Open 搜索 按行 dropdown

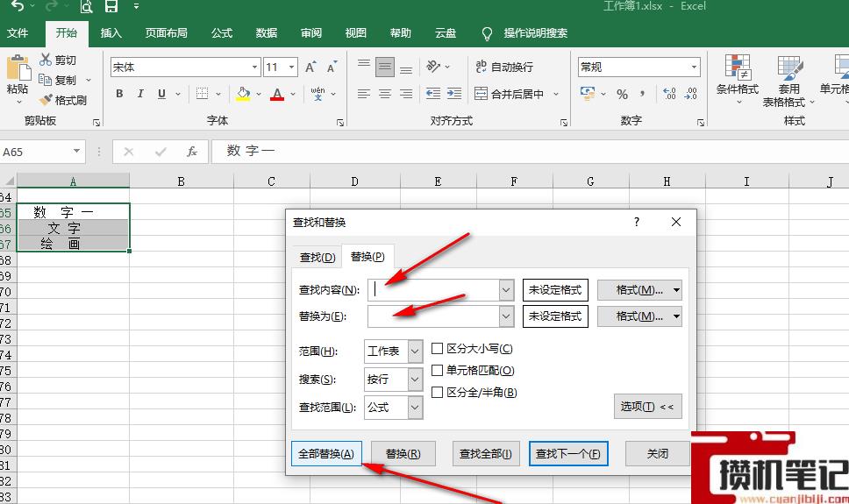point(415,379)
